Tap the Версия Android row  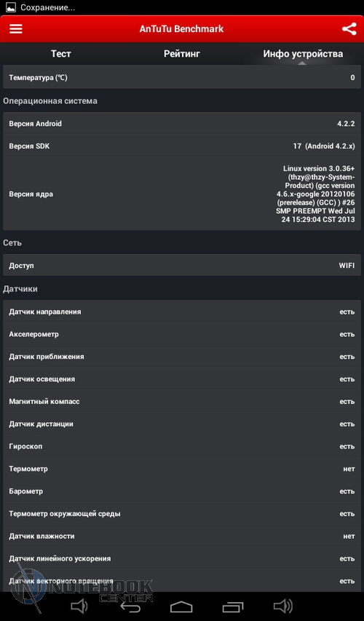click(x=182, y=124)
